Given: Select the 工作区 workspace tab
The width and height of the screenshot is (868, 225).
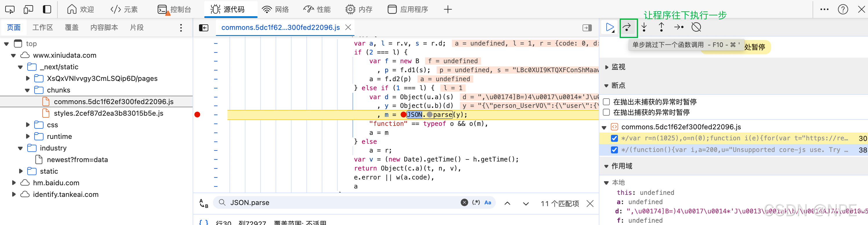Looking at the screenshot, I should coord(42,28).
